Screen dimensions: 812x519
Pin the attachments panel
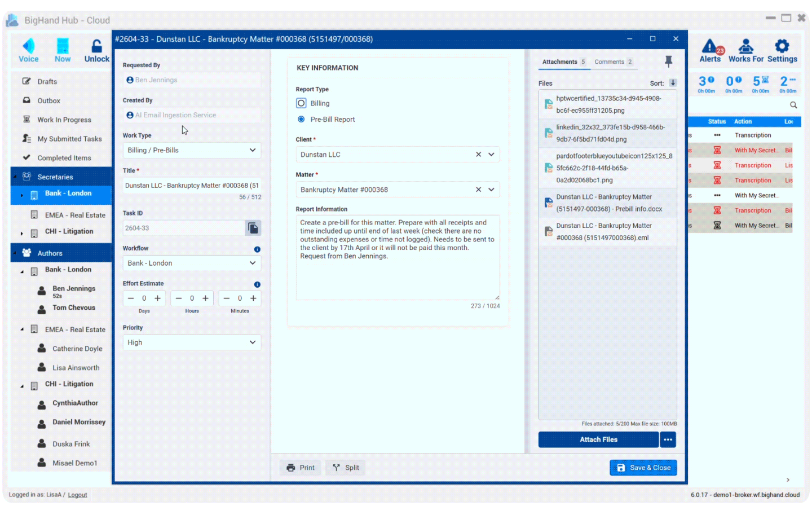669,61
